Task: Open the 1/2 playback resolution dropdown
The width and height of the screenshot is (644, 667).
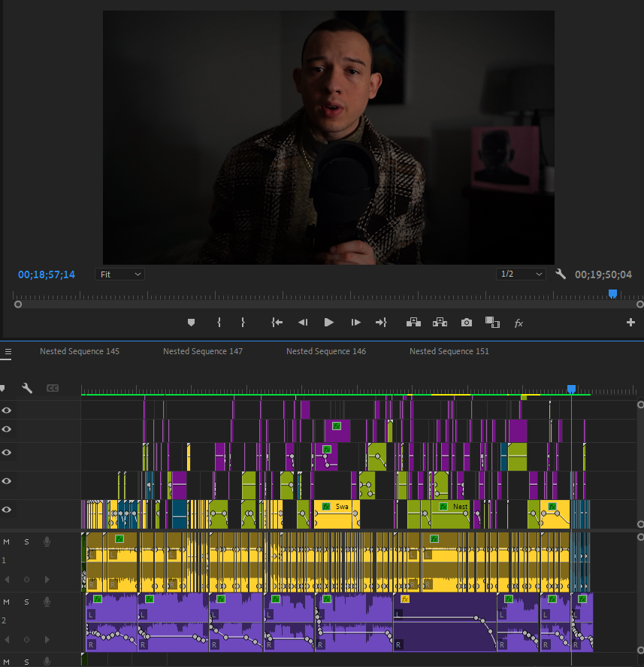Action: coord(521,274)
